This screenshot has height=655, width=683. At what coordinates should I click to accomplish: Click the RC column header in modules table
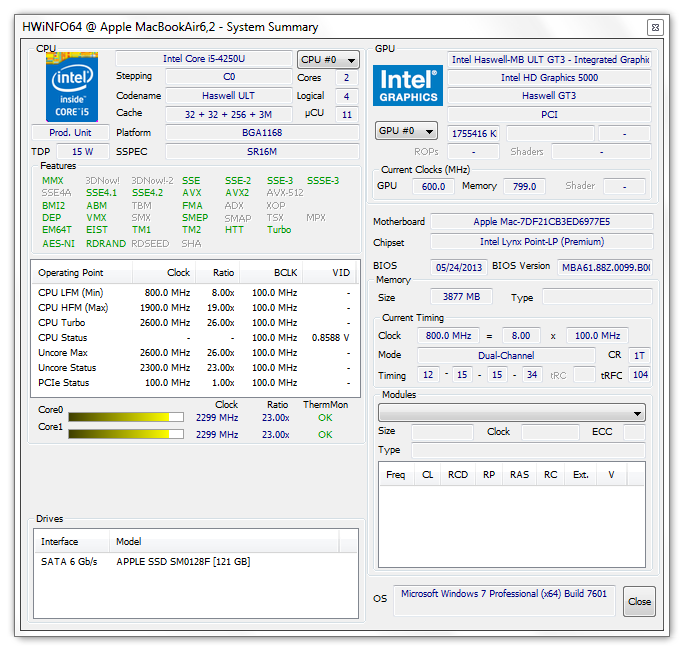551,475
